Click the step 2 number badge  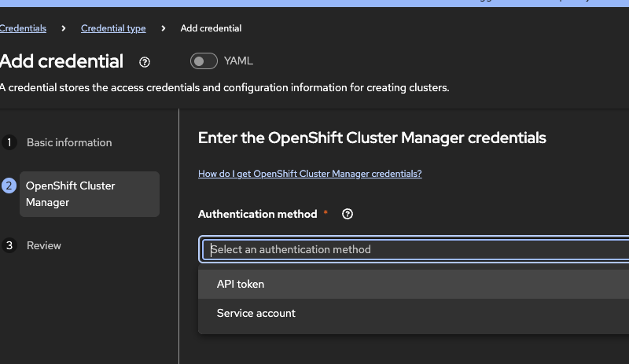pyautogui.click(x=9, y=186)
